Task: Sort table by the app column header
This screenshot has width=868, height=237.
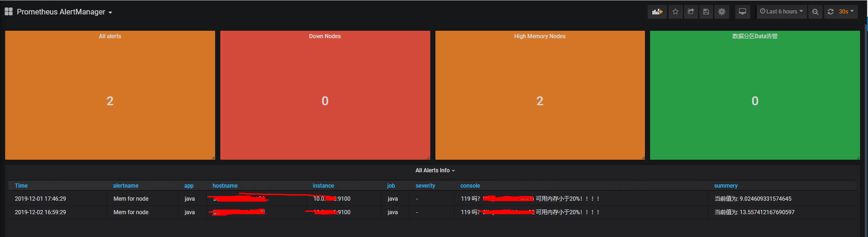Action: pyautogui.click(x=189, y=186)
